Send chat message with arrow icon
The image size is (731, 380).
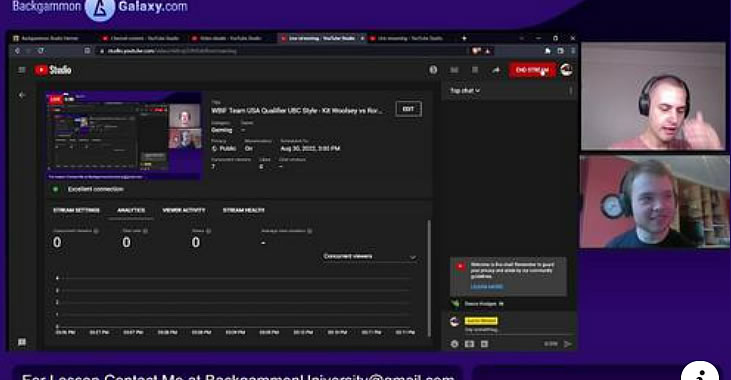567,344
